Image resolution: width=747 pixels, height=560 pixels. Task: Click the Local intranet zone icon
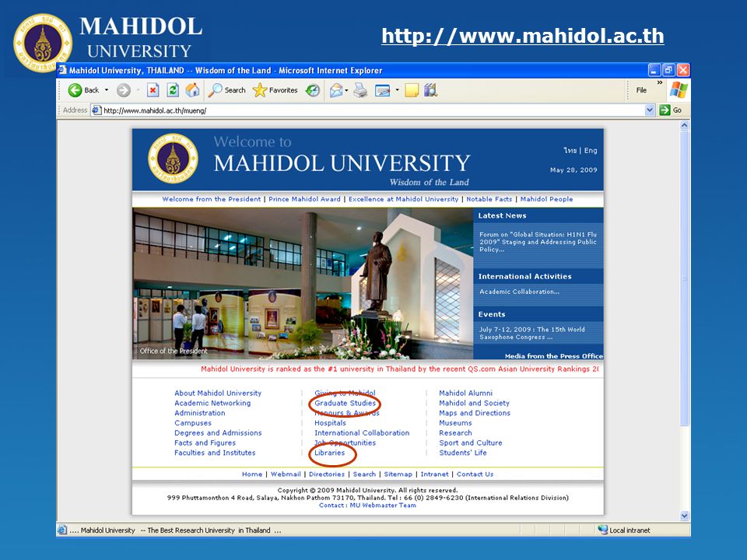tap(602, 530)
